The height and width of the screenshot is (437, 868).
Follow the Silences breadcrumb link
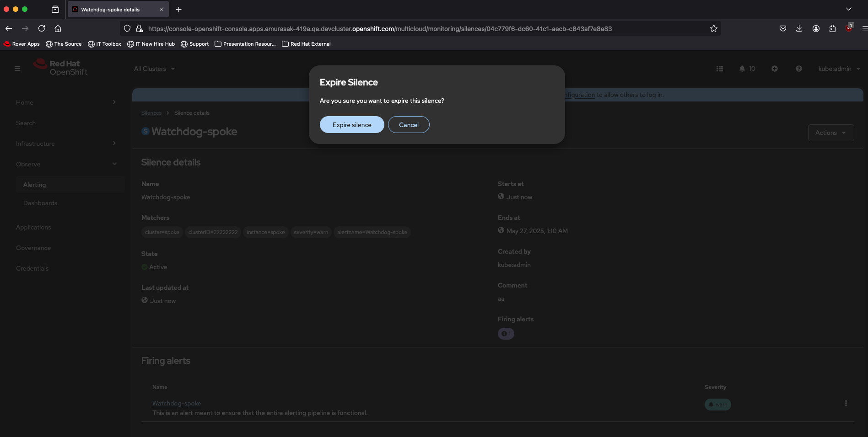click(151, 113)
